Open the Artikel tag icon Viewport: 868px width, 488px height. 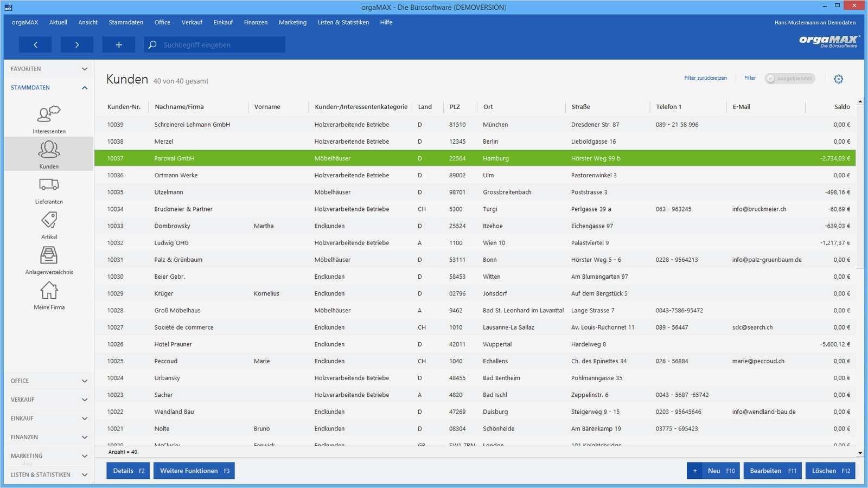(x=49, y=220)
